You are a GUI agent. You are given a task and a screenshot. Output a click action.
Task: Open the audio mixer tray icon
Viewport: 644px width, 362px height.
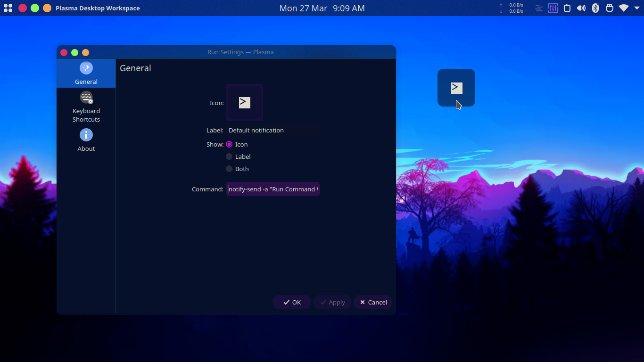coord(553,8)
